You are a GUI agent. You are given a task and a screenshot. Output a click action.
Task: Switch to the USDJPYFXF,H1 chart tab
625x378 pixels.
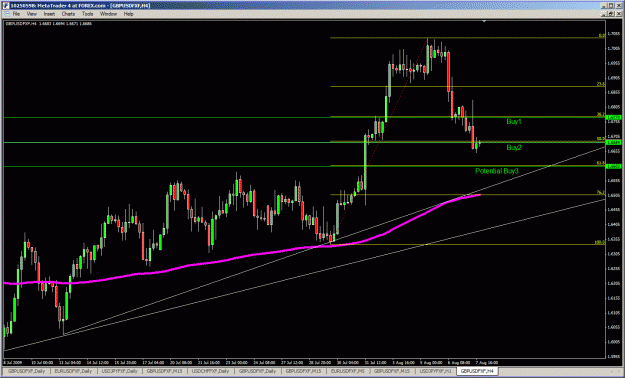click(436, 372)
